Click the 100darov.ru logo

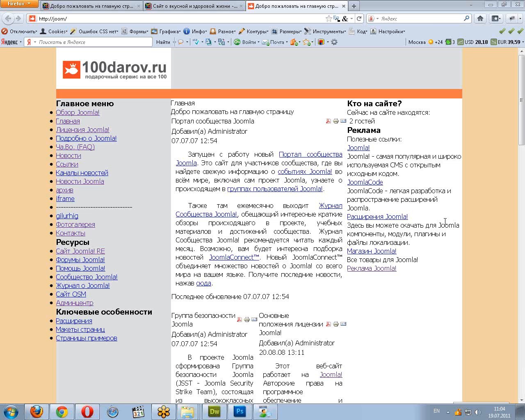(114, 70)
